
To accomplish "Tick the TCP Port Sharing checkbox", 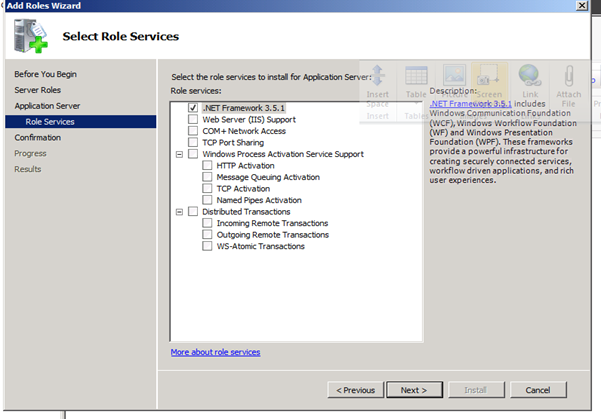I will point(193,142).
